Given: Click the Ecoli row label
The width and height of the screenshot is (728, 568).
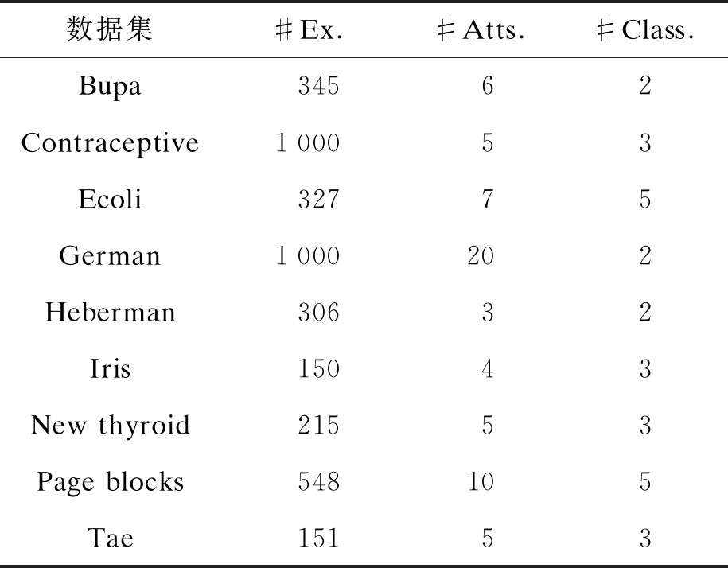Looking at the screenshot, I should [x=110, y=199].
